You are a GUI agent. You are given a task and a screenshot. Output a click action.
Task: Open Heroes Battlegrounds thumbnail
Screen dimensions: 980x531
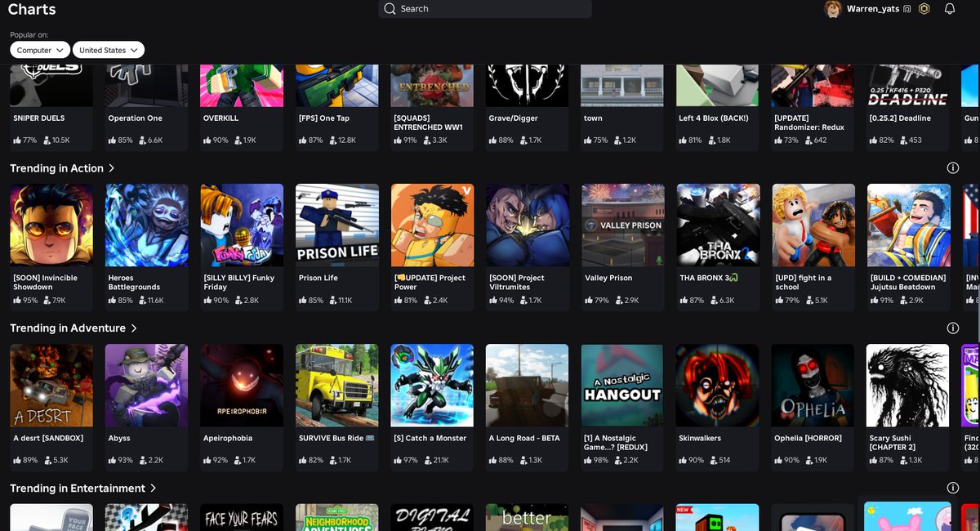(x=147, y=225)
